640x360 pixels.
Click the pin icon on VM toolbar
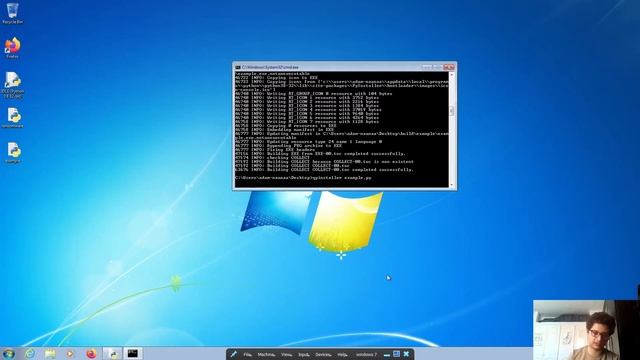[x=233, y=354]
